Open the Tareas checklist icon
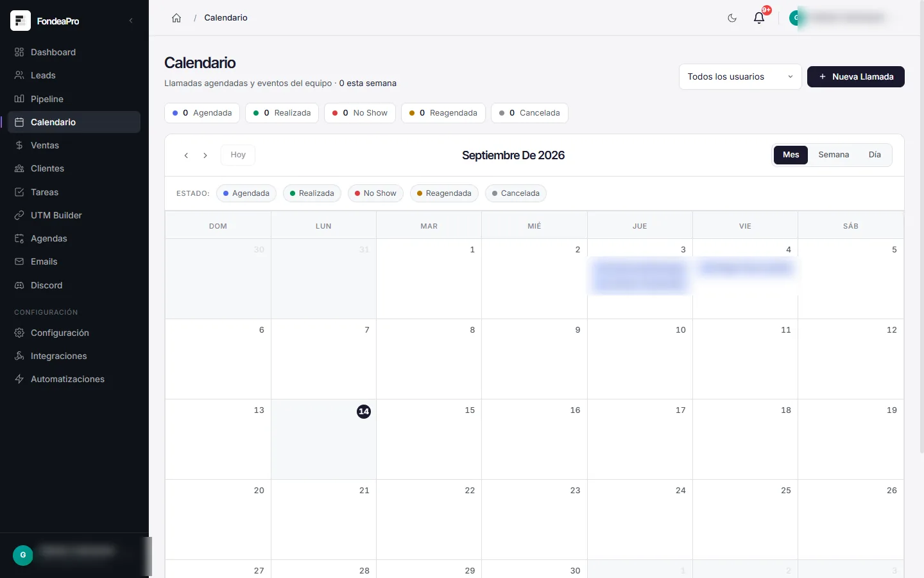This screenshot has height=578, width=924. (x=19, y=192)
